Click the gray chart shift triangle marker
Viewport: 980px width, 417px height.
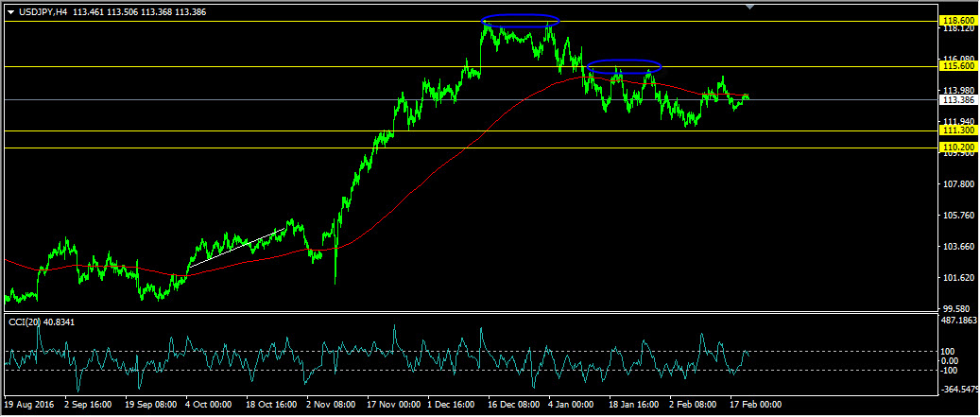750,7
